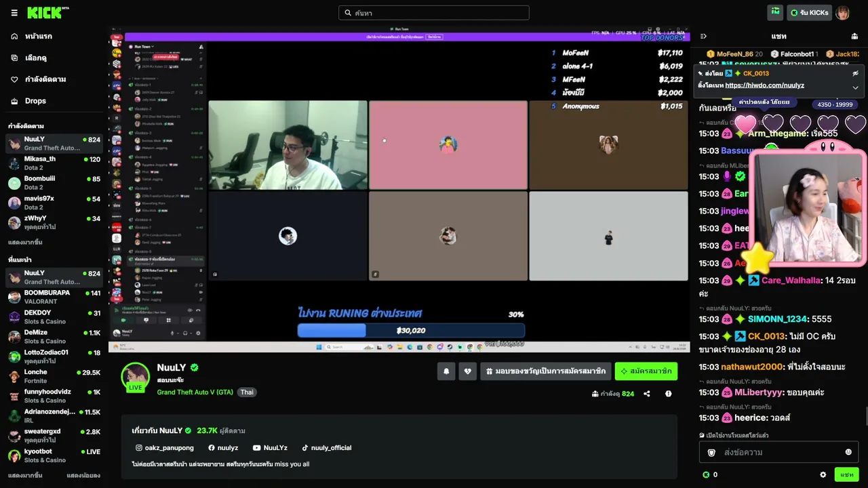Screen dimensions: 868x488
Task: Open sweatergxd channel in sidebar
Action: 54,435
